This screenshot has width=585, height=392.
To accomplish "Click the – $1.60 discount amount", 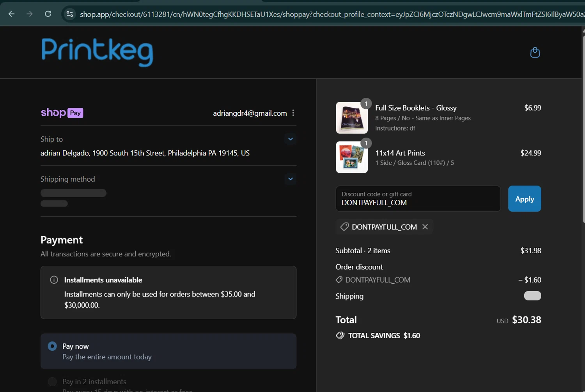I will coord(530,280).
